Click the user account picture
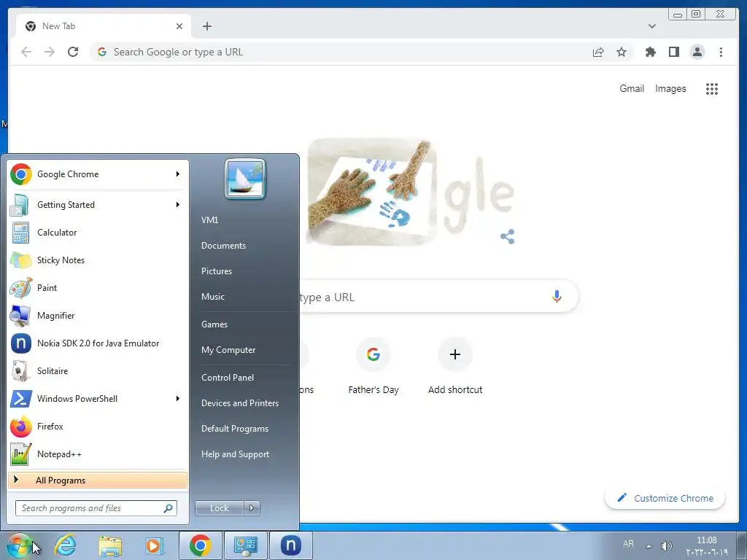Image resolution: width=747 pixels, height=560 pixels. pyautogui.click(x=245, y=179)
